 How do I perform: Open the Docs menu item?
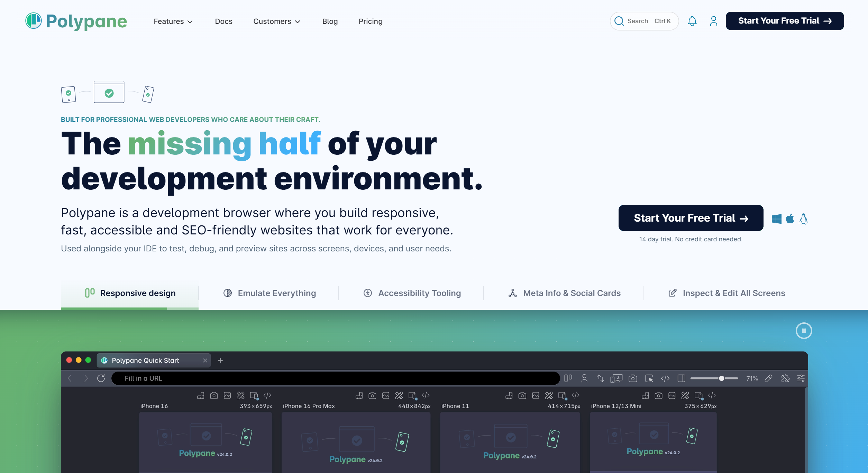[223, 21]
